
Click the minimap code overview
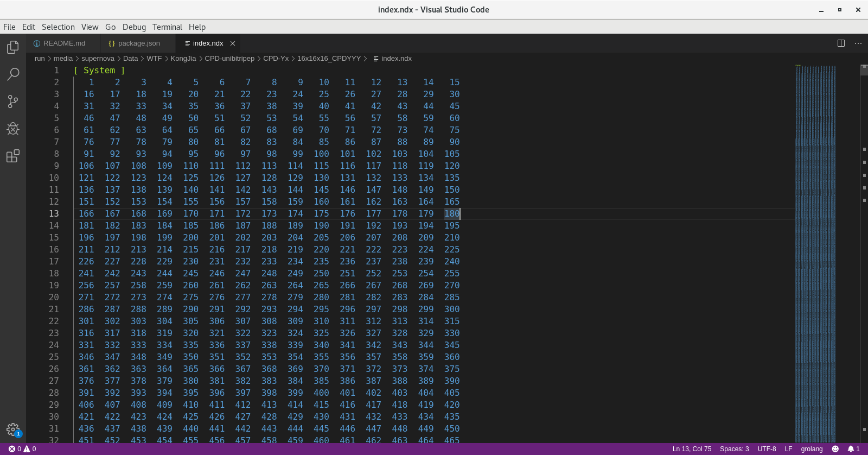(816, 254)
